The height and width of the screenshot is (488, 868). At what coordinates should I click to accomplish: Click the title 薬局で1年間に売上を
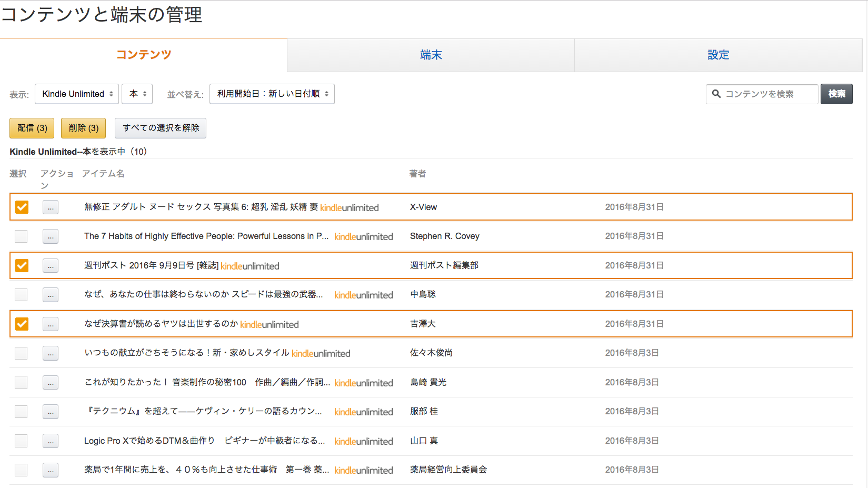point(207,470)
